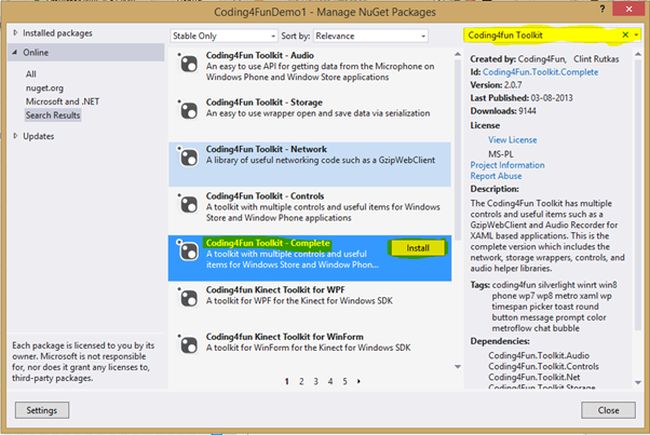Expand the Updates node
Screen dimensions: 650x435
click(15, 136)
